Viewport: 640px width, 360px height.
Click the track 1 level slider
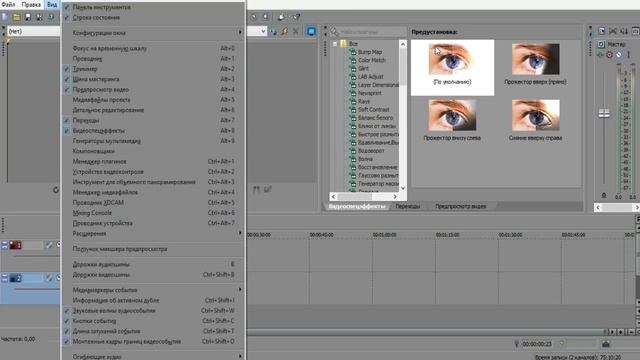pos(37,256)
